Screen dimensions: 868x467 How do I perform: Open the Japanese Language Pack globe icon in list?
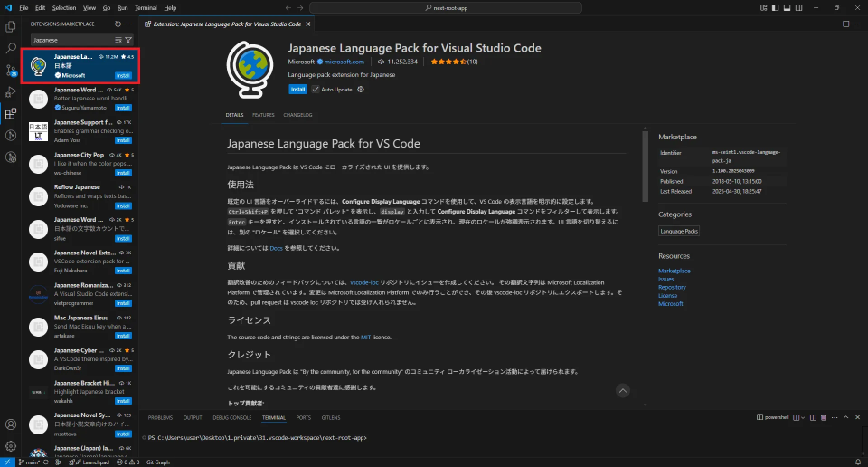(x=38, y=66)
